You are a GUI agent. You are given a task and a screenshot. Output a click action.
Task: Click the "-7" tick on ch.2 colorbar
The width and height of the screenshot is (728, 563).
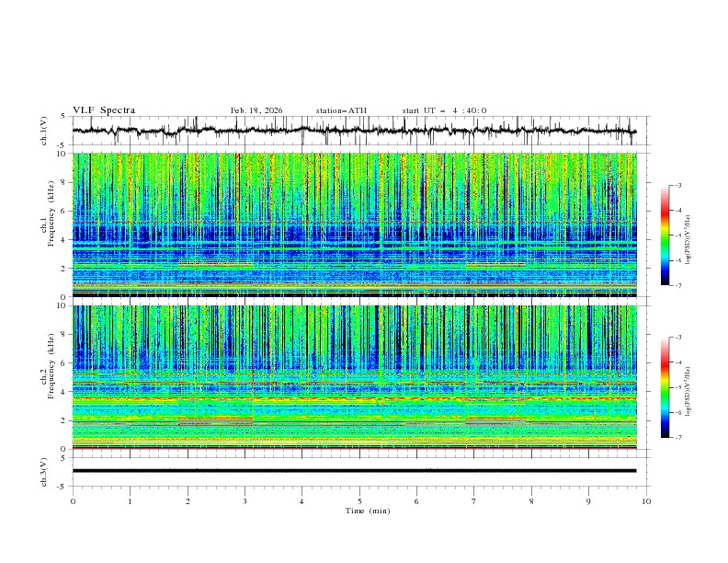pos(678,437)
